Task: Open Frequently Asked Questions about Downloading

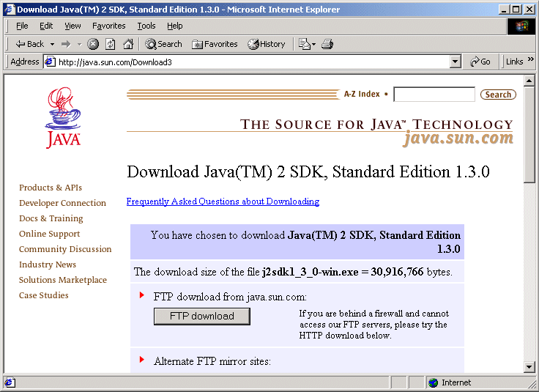Action: 223,201
